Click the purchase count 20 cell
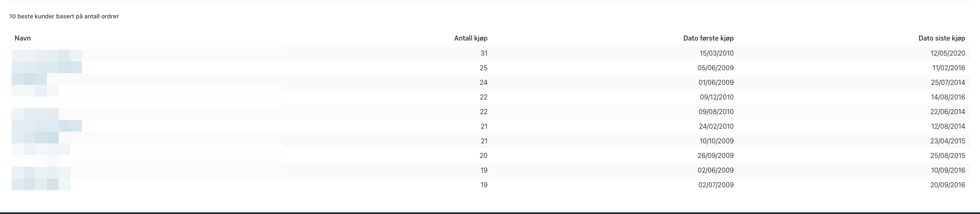The width and height of the screenshot is (980, 214). 484,155
